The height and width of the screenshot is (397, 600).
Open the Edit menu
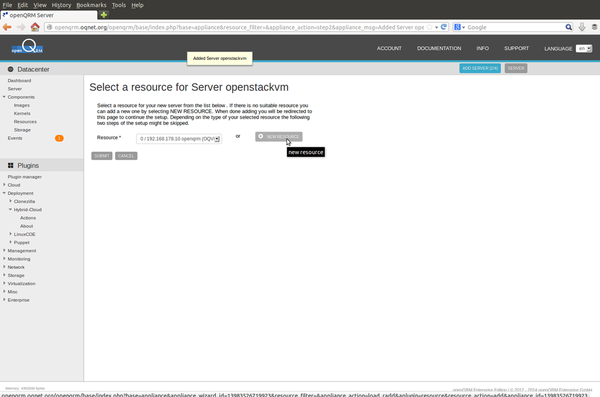23,5
